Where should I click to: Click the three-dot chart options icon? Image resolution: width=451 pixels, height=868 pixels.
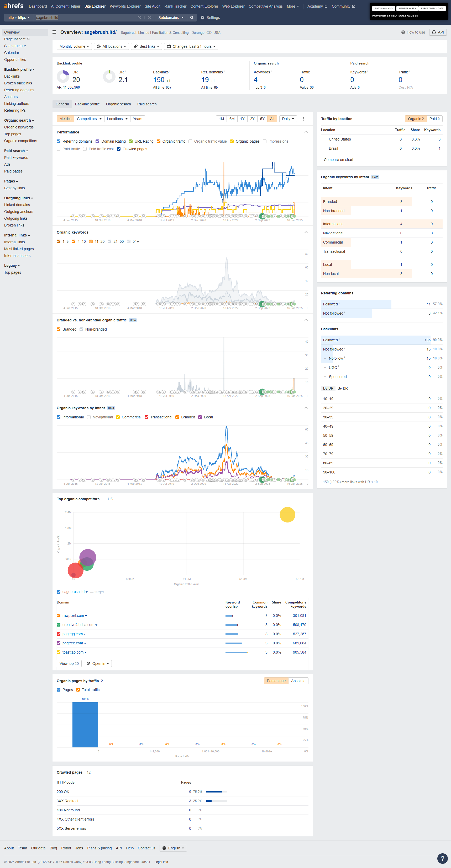tap(303, 119)
